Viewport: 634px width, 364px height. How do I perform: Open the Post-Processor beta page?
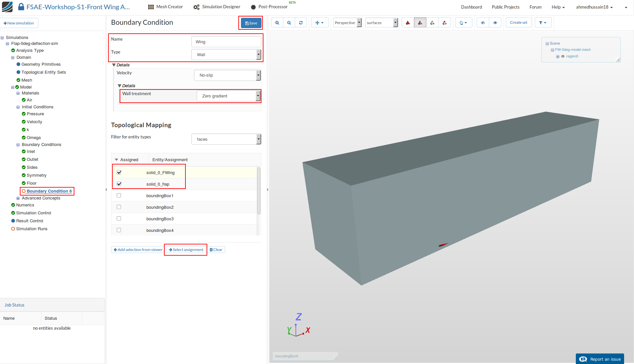tap(270, 7)
